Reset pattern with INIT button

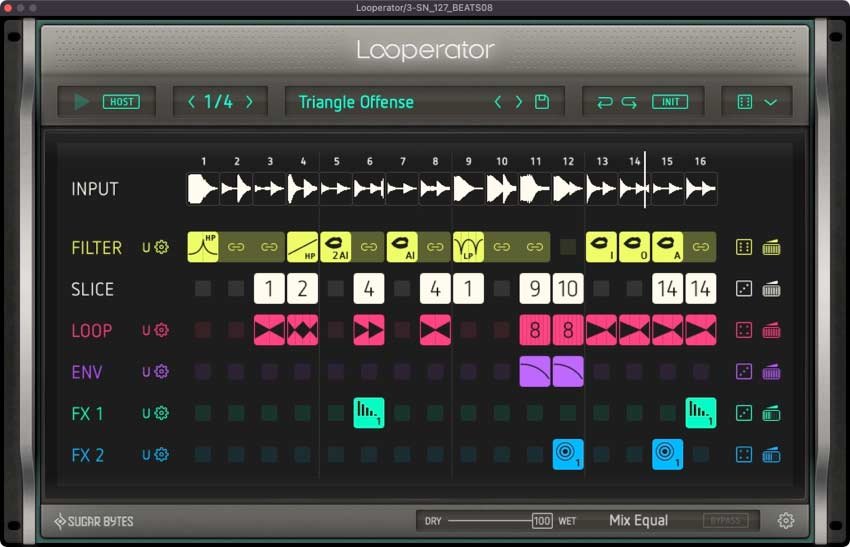click(x=670, y=102)
